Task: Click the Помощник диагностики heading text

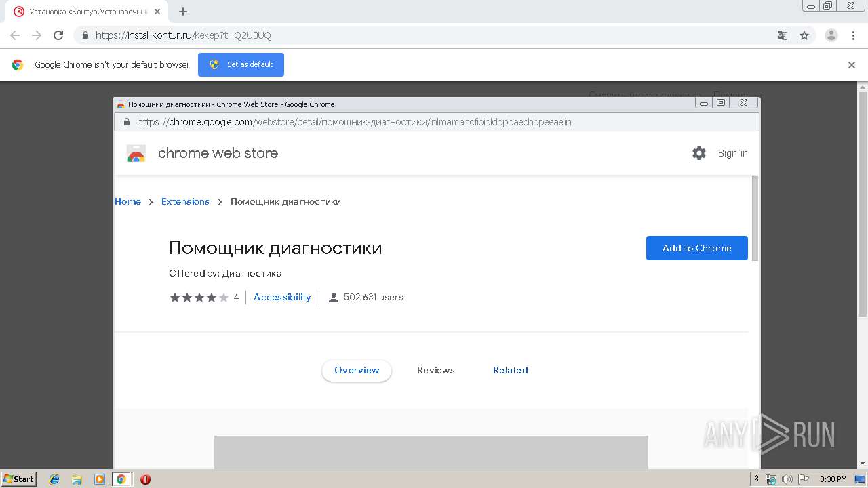Action: pyautogui.click(x=275, y=248)
